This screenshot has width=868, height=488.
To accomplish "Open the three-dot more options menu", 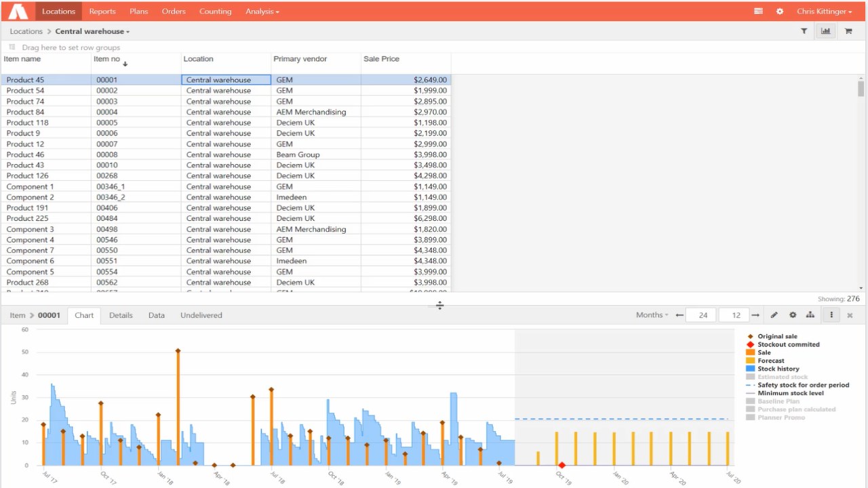I will click(831, 315).
